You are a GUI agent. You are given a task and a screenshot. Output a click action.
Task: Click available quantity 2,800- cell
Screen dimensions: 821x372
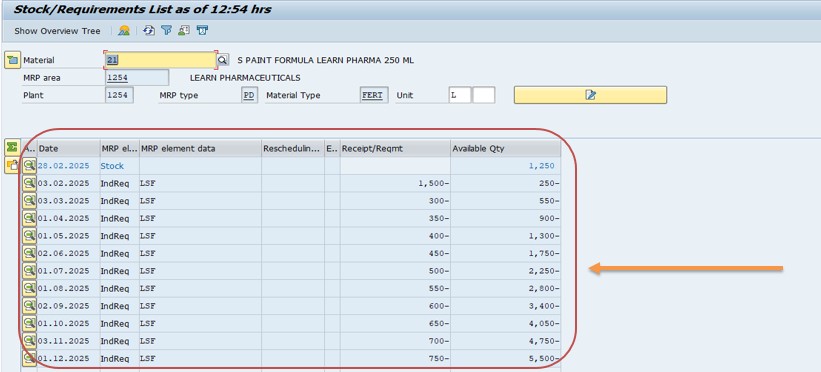pyautogui.click(x=505, y=289)
